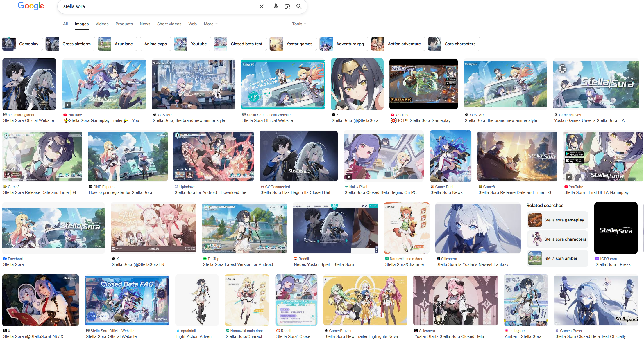This screenshot has width=644, height=344.
Task: Switch to the Products tab
Action: click(x=124, y=24)
